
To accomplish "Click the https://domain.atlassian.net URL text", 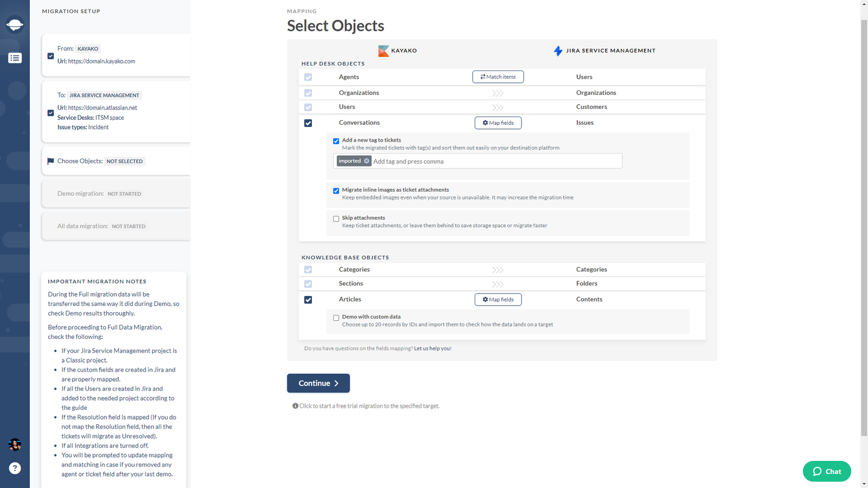I will pos(103,108).
